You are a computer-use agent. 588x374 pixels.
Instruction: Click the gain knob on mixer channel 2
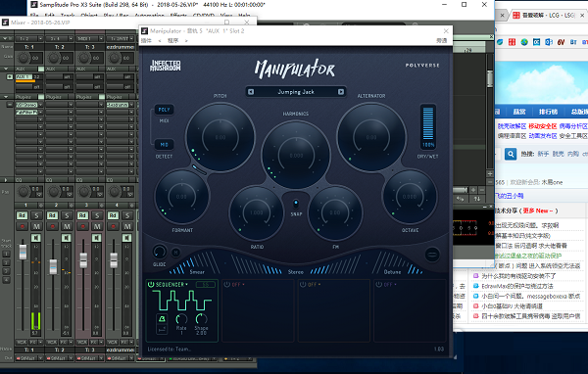(54, 58)
